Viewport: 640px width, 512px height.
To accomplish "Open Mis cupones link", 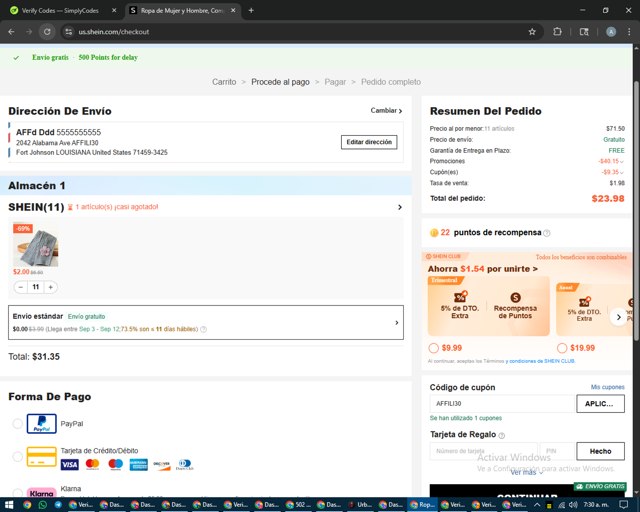I will [607, 387].
